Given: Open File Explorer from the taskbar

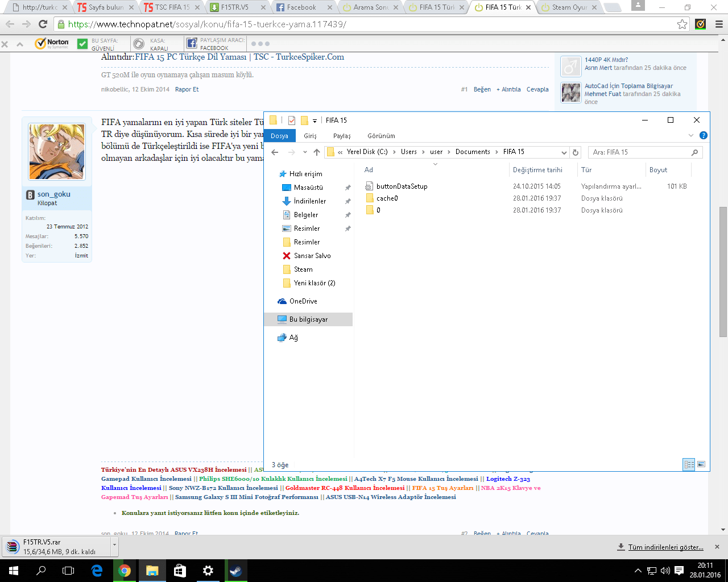Looking at the screenshot, I should pos(152,571).
